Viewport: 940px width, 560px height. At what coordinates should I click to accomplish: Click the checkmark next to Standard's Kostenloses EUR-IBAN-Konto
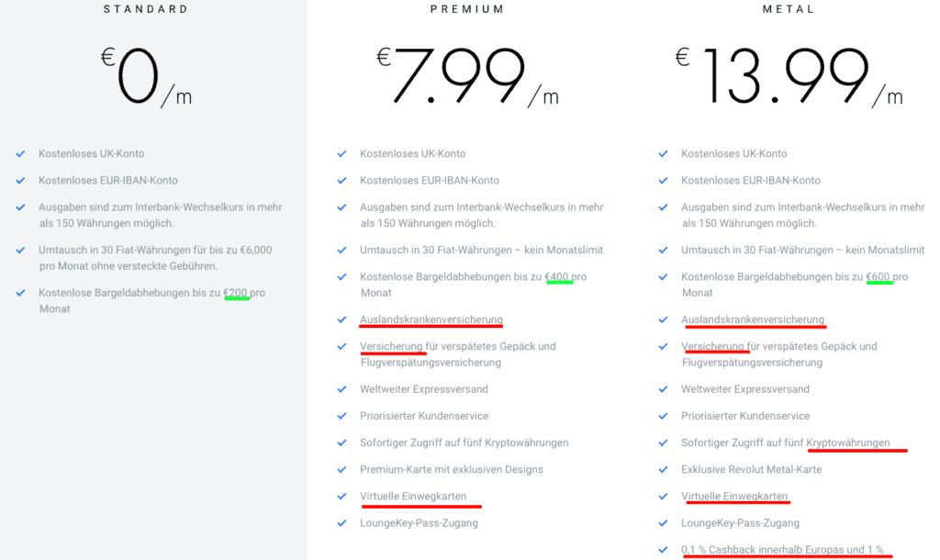20,181
